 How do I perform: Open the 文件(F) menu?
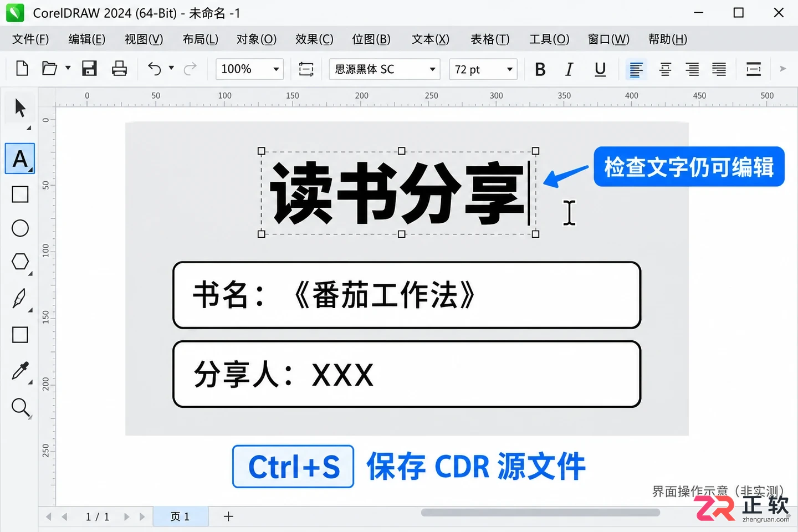[30, 39]
